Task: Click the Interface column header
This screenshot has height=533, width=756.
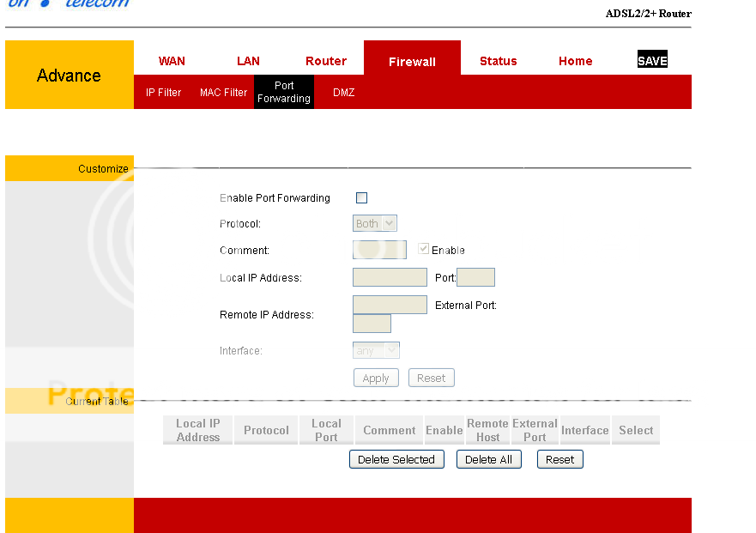Action: click(x=585, y=430)
